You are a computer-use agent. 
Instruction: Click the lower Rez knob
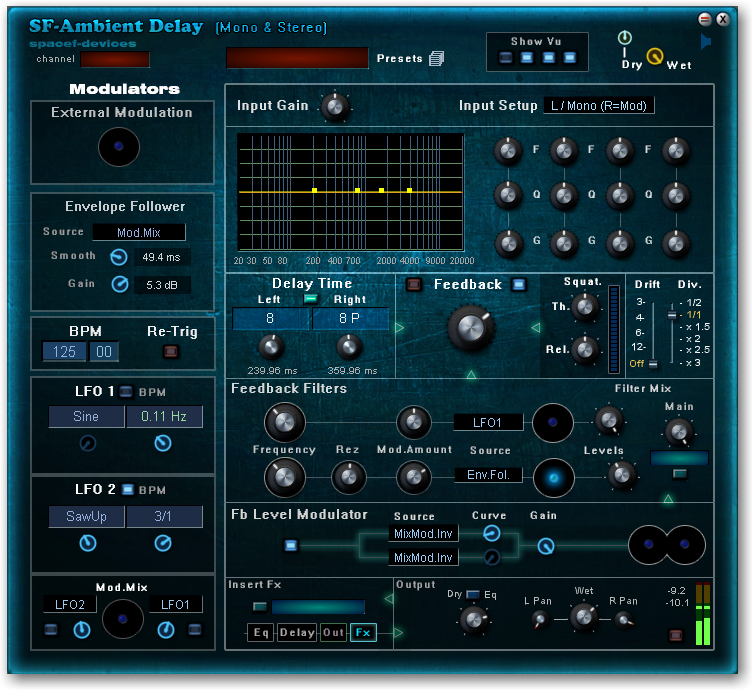click(349, 477)
